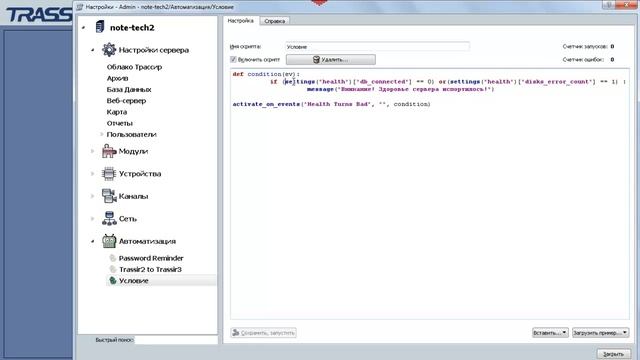Click the Password Reminder script icon

113,258
